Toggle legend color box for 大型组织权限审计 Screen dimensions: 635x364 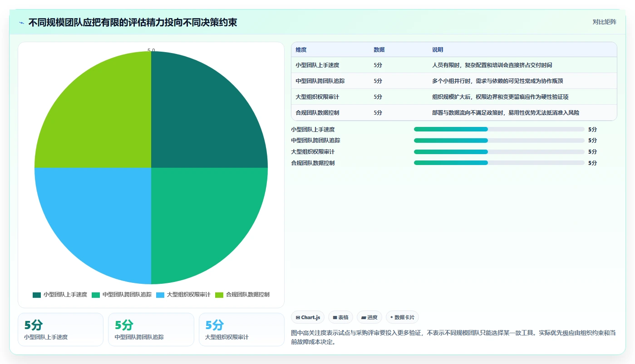pos(160,295)
